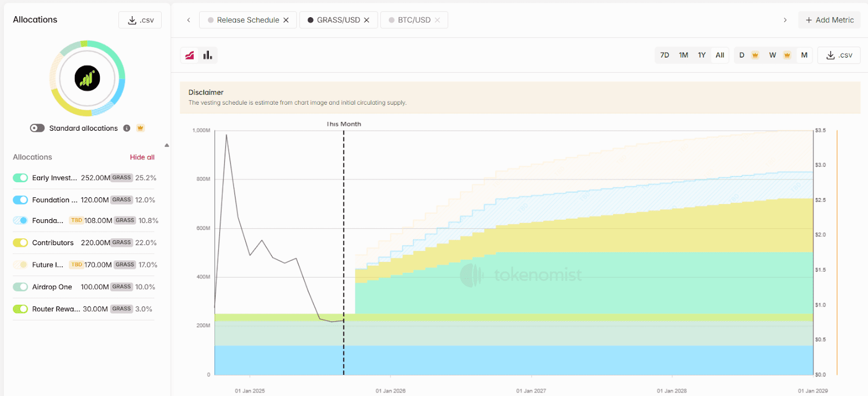Toggle the Airdrop One allocation
Viewport: 868px width, 396px height.
pyautogui.click(x=21, y=287)
